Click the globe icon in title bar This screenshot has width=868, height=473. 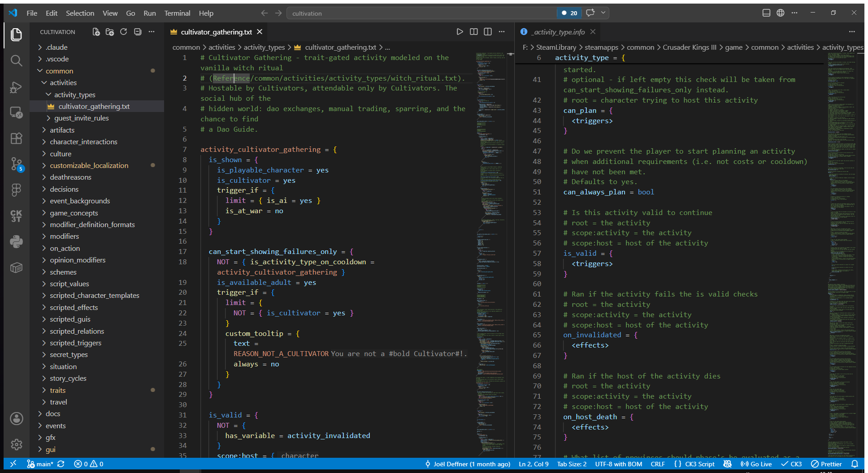[781, 13]
